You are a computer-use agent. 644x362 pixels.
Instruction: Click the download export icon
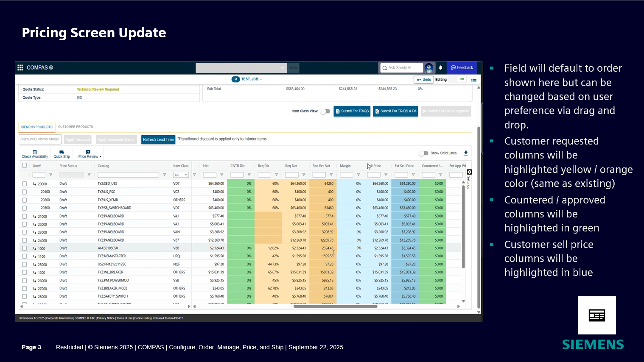[x=466, y=153]
